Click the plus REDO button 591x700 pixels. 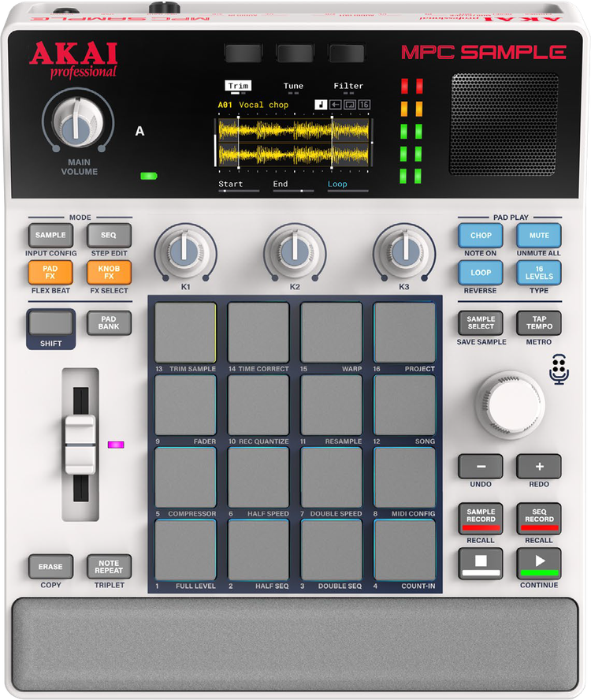[539, 467]
